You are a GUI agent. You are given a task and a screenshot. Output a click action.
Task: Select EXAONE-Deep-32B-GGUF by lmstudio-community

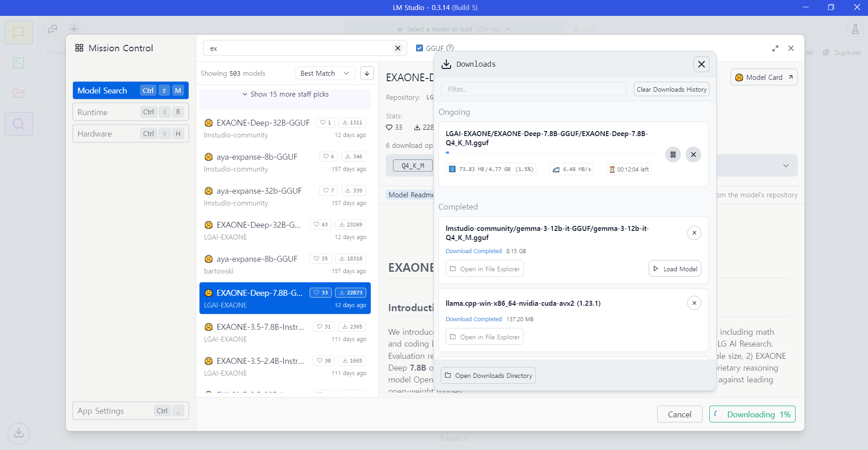[285, 128]
